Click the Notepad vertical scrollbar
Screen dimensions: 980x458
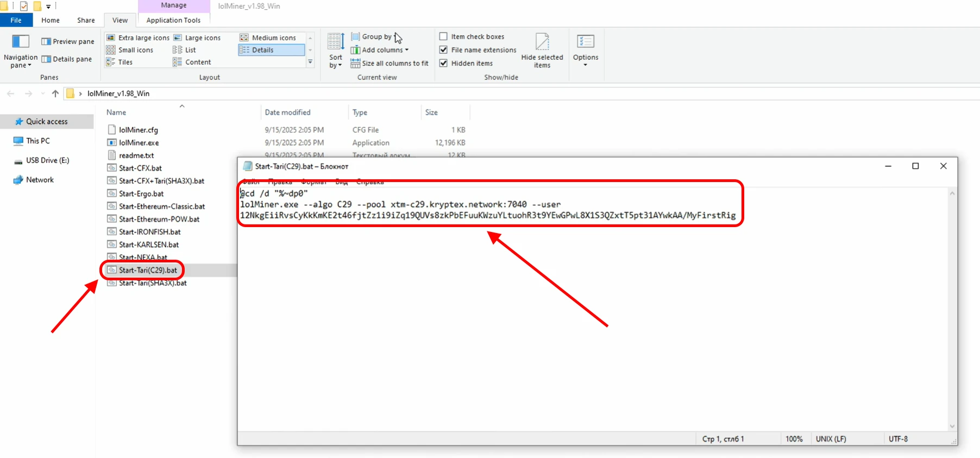pyautogui.click(x=952, y=310)
